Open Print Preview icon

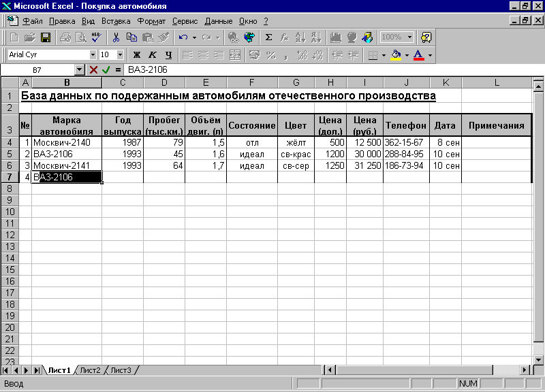(80, 37)
